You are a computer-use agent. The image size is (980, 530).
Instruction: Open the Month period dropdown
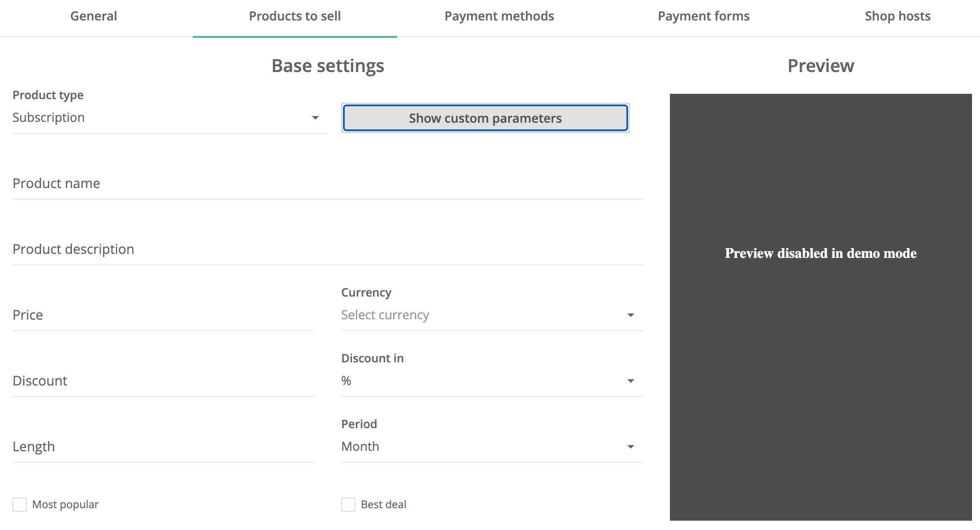(x=492, y=447)
